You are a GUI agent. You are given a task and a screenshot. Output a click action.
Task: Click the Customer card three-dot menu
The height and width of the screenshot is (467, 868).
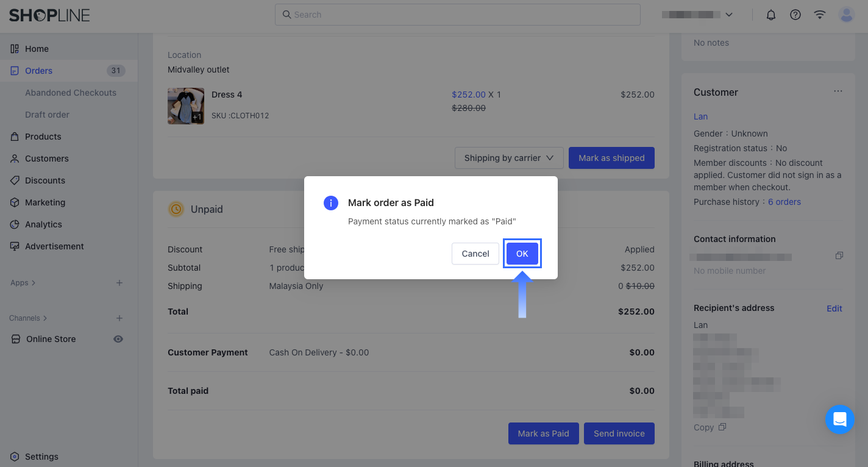(838, 91)
